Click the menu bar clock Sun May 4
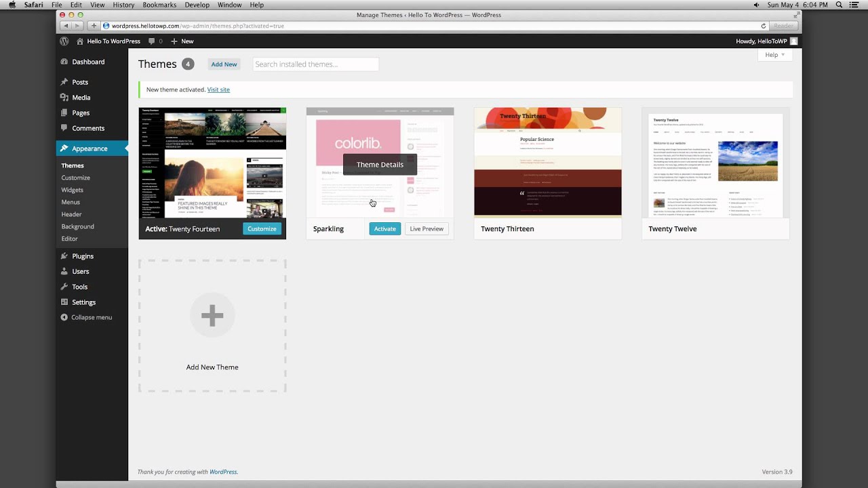 pyautogui.click(x=797, y=5)
